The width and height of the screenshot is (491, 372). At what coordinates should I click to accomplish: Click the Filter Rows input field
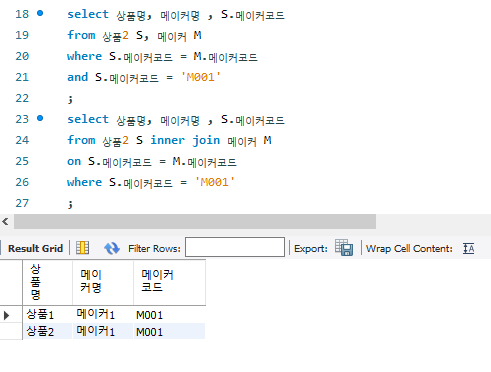[235, 247]
